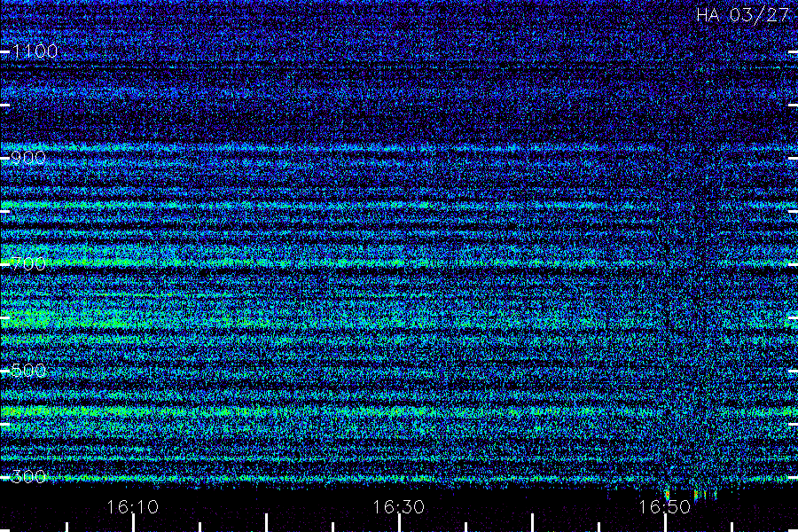The height and width of the screenshot is (532, 798).
Task: Select the 300 frequency axis label
Action: pos(28,476)
